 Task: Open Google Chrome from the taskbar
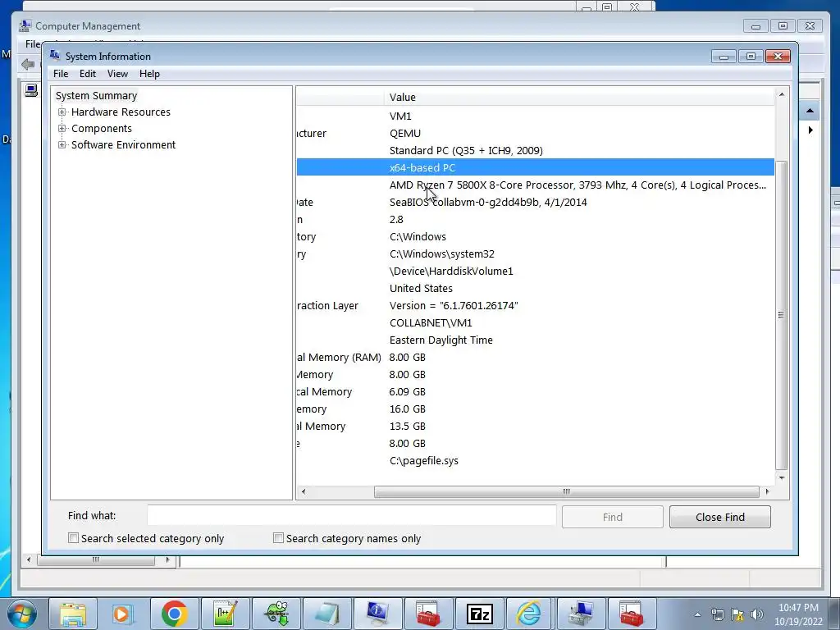tap(174, 614)
